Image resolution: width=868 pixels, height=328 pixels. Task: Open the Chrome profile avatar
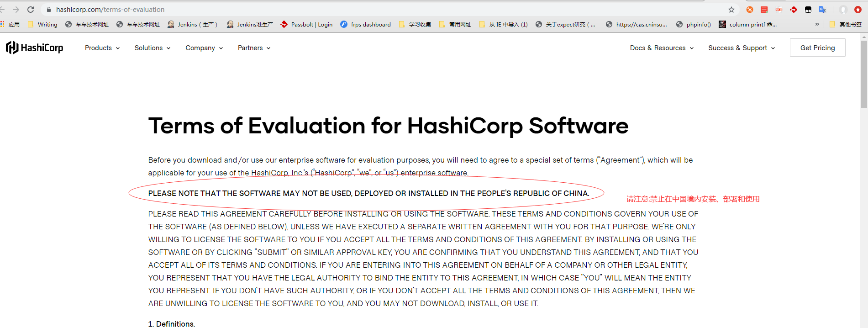pos(843,10)
